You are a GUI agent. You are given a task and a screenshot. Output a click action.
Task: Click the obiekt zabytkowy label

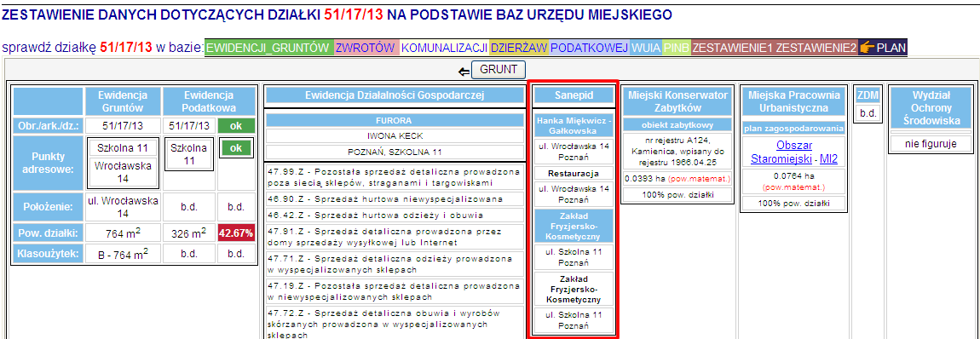[677, 125]
